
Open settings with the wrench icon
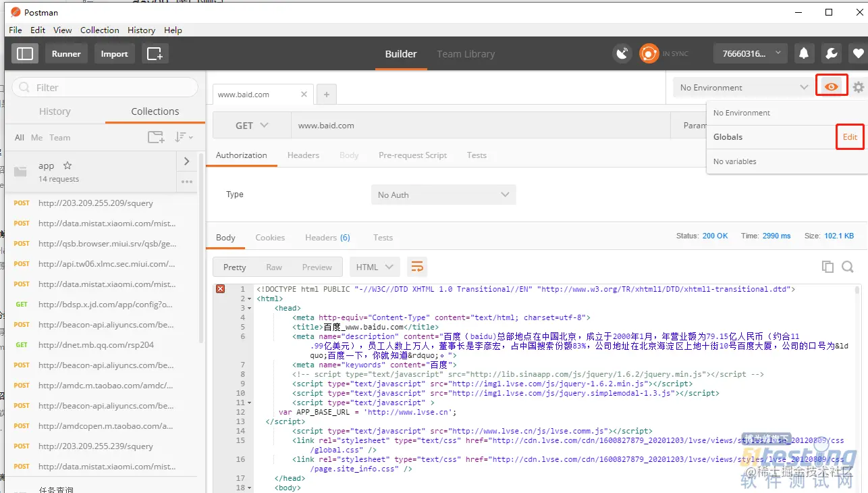(x=832, y=53)
